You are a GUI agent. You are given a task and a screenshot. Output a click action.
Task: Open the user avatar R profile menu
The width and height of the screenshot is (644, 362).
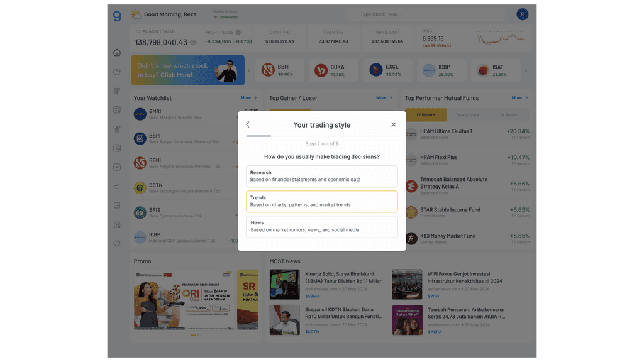[x=522, y=14]
